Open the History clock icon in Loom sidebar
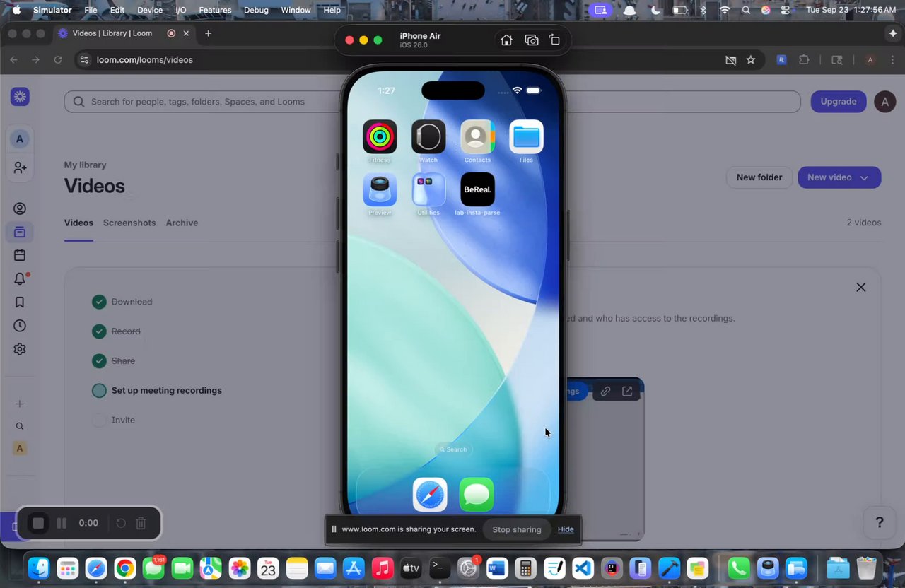The height and width of the screenshot is (588, 905). pyautogui.click(x=20, y=326)
